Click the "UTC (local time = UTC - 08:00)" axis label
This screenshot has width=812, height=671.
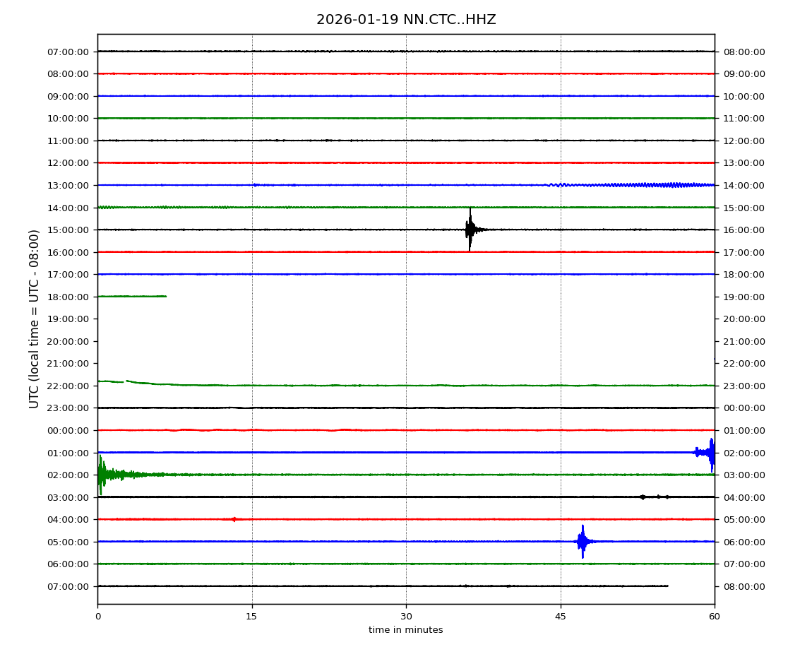[x=35, y=319]
